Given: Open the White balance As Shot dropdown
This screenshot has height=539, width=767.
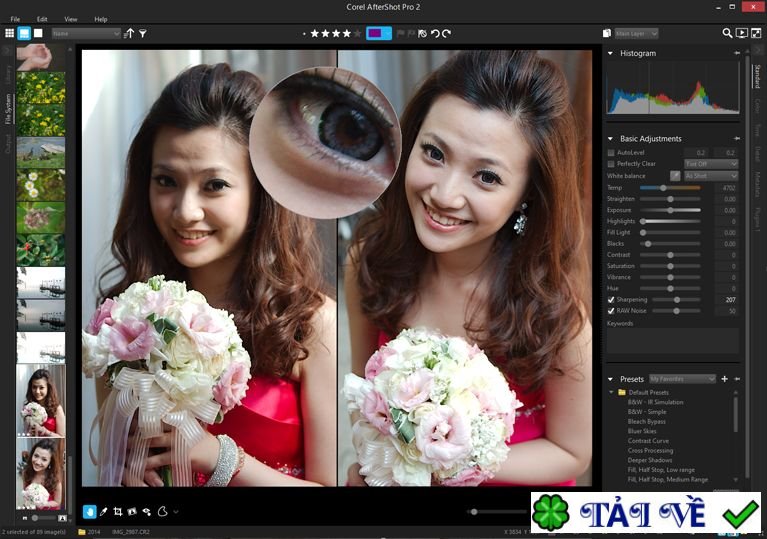Looking at the screenshot, I should pyautogui.click(x=710, y=176).
